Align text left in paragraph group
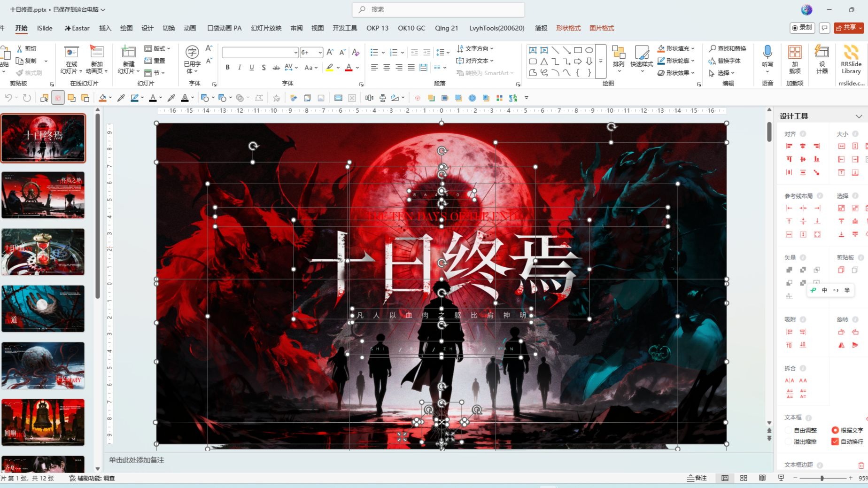The width and height of the screenshot is (868, 488). 374,68
